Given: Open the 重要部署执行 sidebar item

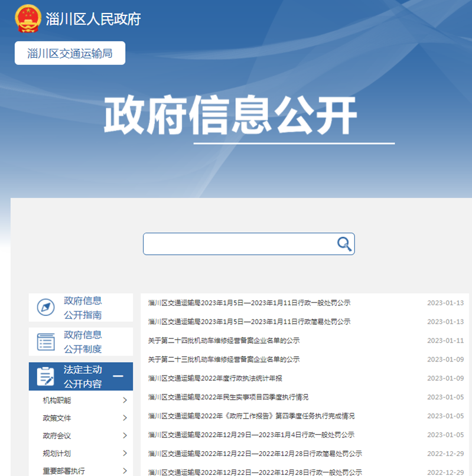Looking at the screenshot, I should (x=64, y=471).
